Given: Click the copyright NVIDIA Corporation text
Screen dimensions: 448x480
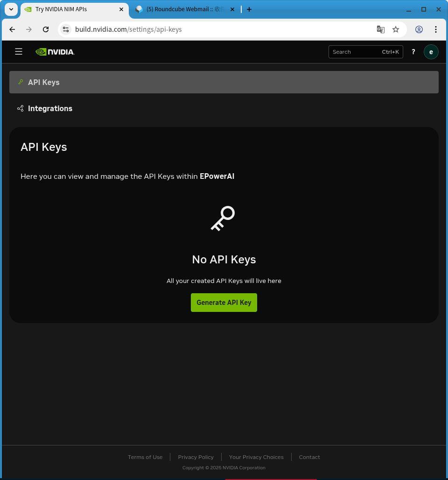Looking at the screenshot, I should click(224, 467).
